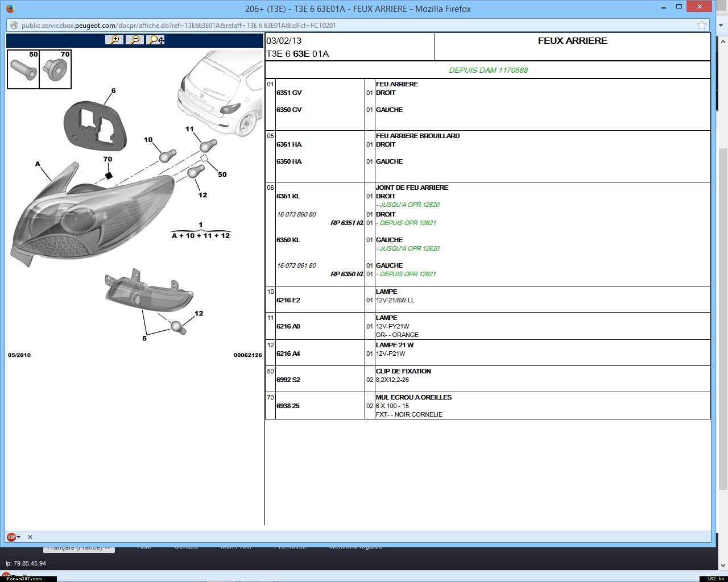Click part 70 wing nut thumbnail

pos(56,69)
